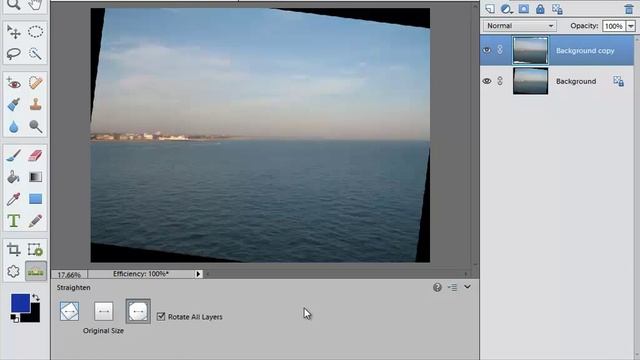Select the Brush tool
Viewport: 640px width, 360px height.
point(13,156)
